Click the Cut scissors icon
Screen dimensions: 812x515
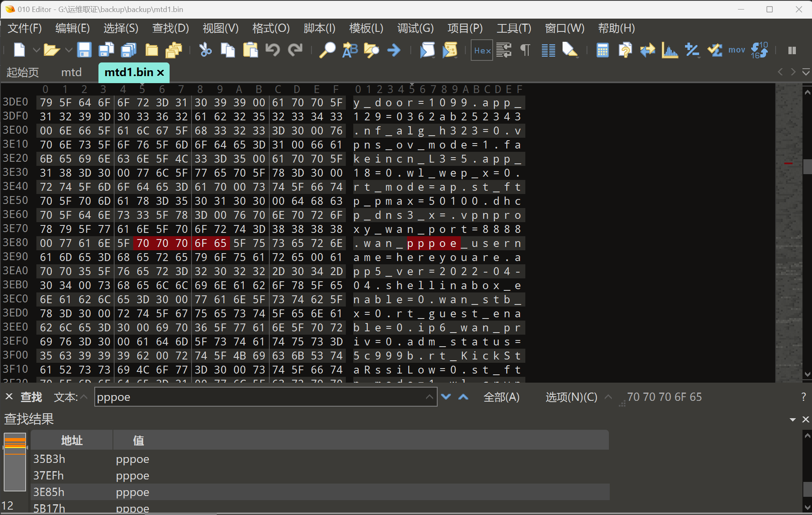click(205, 50)
